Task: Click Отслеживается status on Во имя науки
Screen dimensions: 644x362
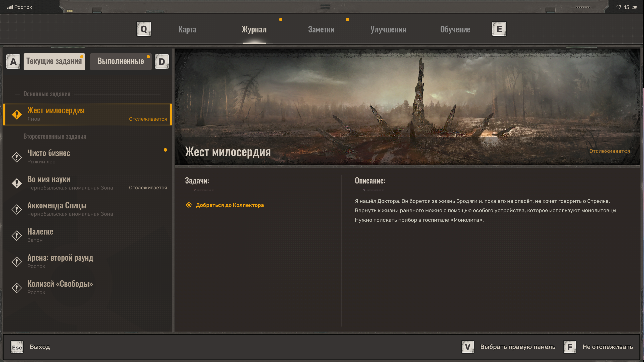Action: tap(148, 188)
